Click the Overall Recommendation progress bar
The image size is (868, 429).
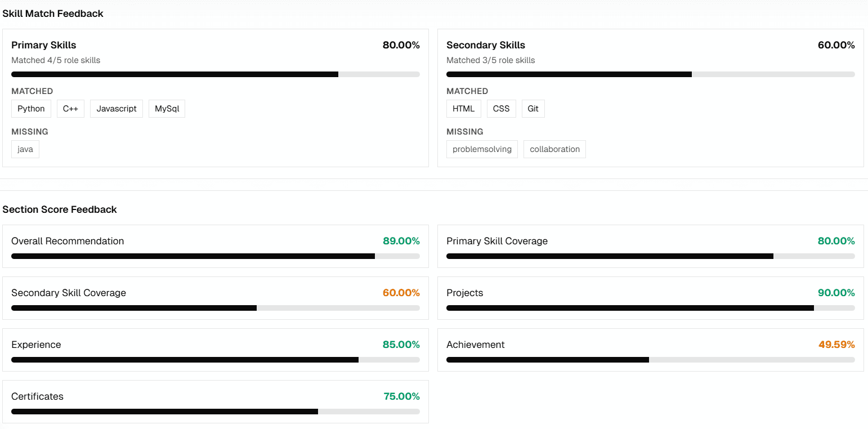click(216, 256)
